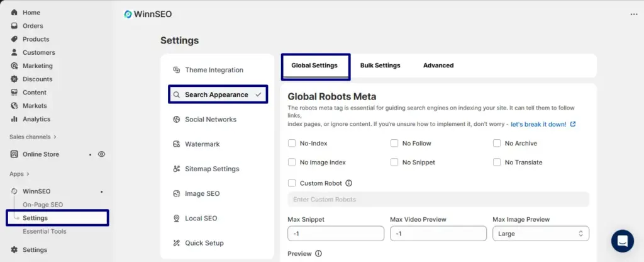The height and width of the screenshot is (262, 644).
Task: Switch to the Bulk Settings tab
Action: tap(380, 65)
